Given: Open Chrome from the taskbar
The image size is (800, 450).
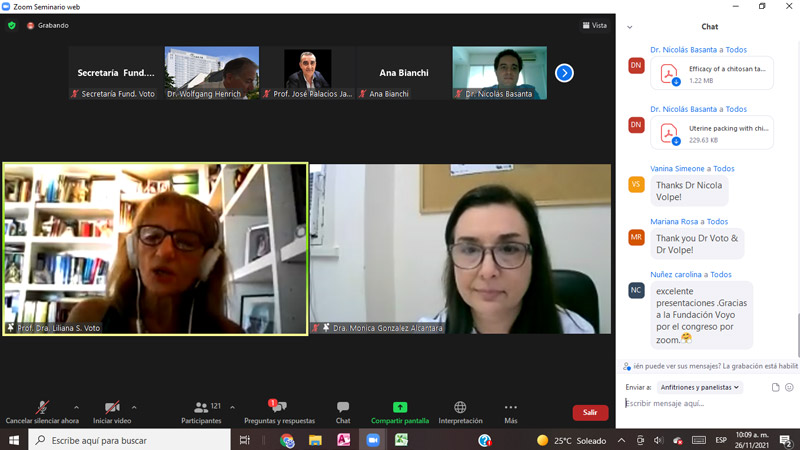Looking at the screenshot, I should [287, 440].
